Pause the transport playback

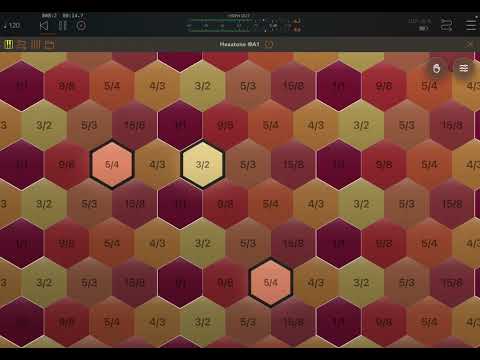pos(63,26)
